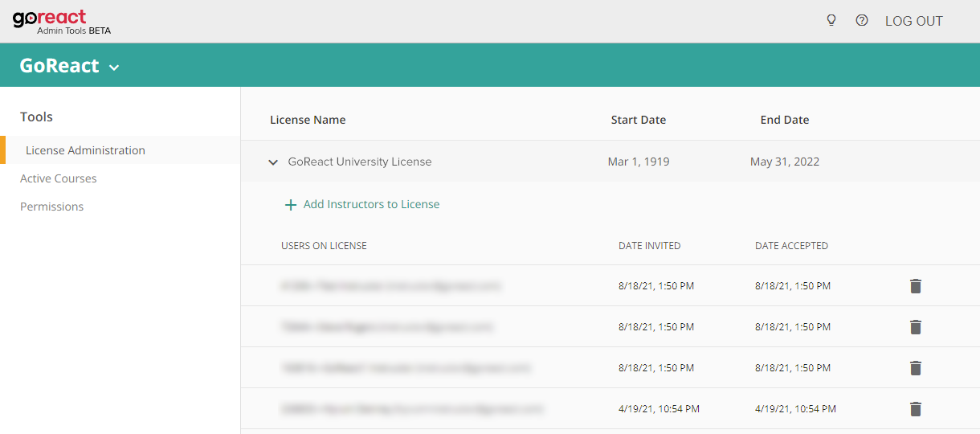Click the LOG OUT button
This screenshot has height=434, width=980.
tap(913, 22)
